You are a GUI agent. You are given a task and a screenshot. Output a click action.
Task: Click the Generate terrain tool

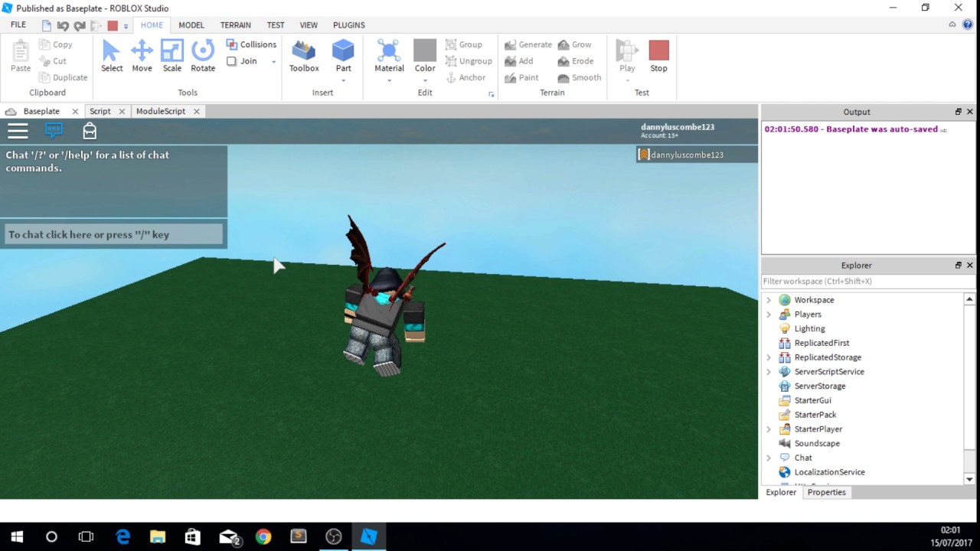(528, 44)
